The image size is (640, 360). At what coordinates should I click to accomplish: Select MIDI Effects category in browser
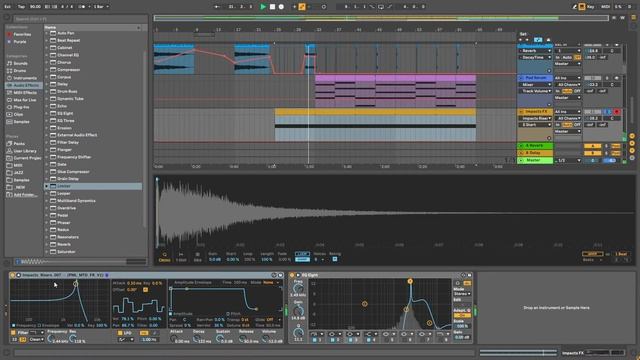click(24, 93)
